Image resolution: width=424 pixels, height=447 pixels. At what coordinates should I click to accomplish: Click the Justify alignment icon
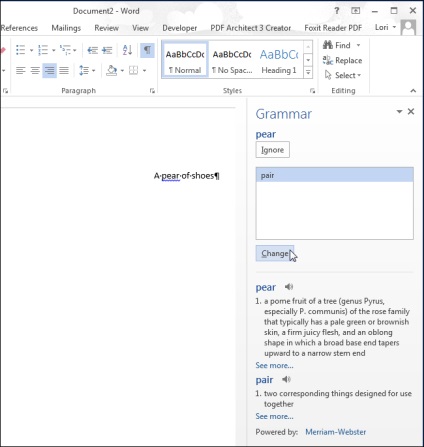64,70
